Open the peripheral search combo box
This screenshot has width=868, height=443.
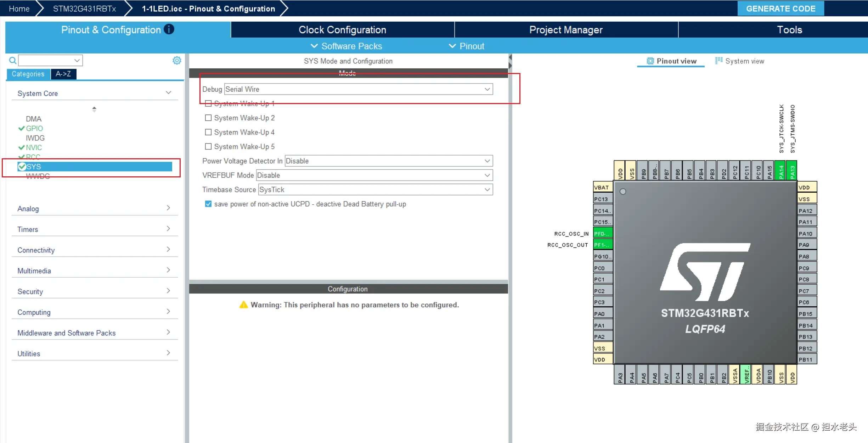(x=51, y=61)
